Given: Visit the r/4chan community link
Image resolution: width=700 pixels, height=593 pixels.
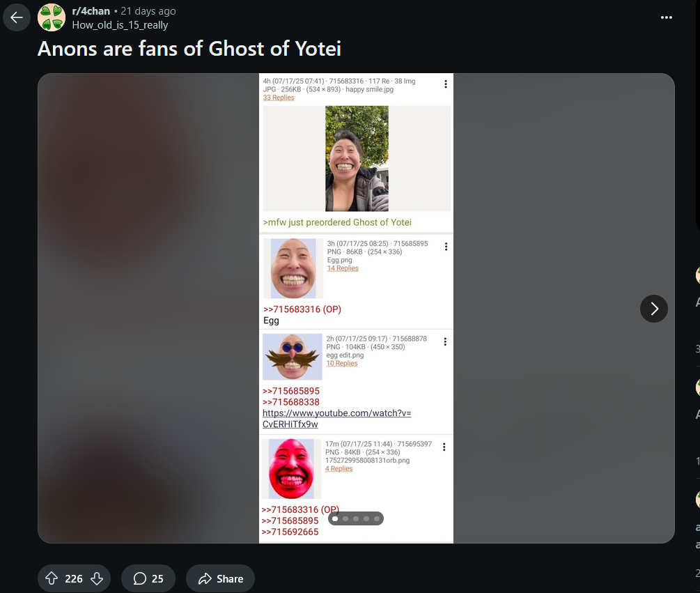Looking at the screenshot, I should (91, 10).
